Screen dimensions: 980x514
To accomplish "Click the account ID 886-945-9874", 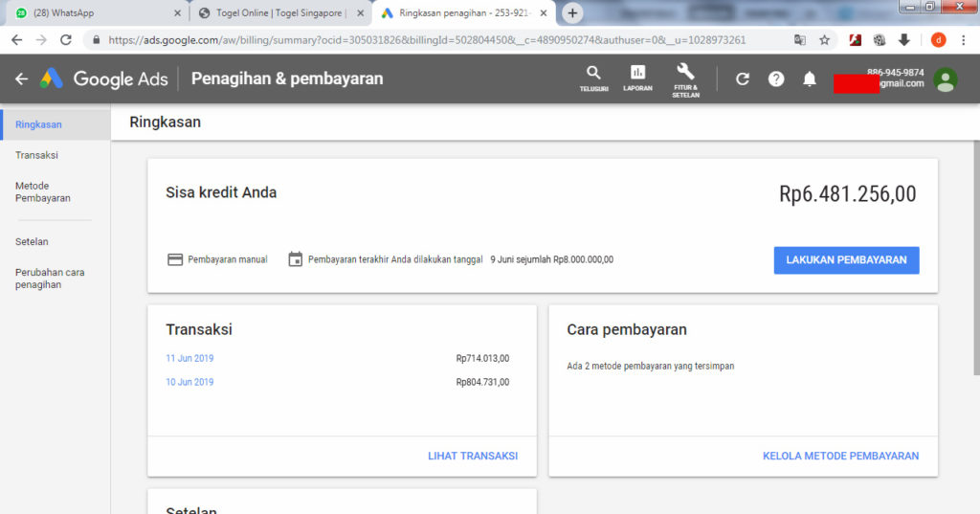I will (895, 72).
